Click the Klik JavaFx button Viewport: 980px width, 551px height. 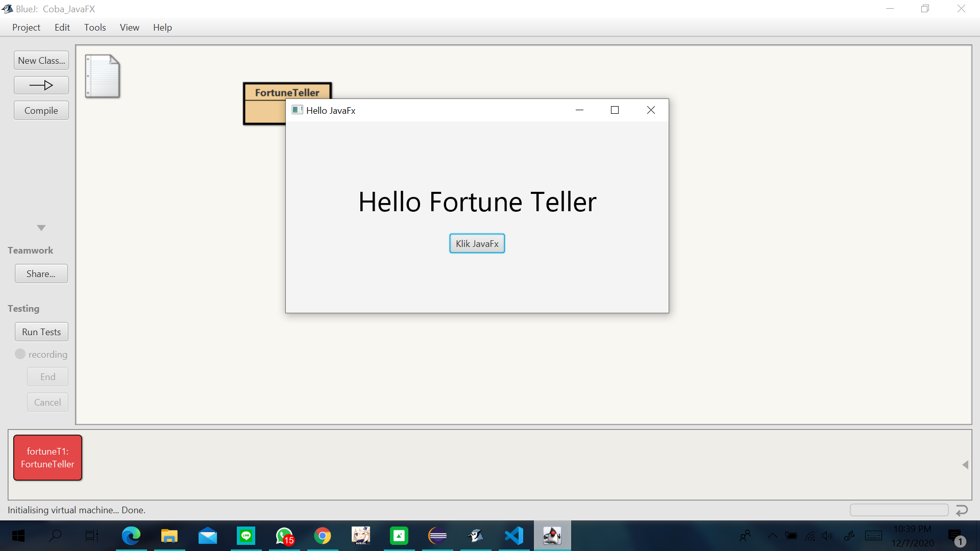coord(477,244)
